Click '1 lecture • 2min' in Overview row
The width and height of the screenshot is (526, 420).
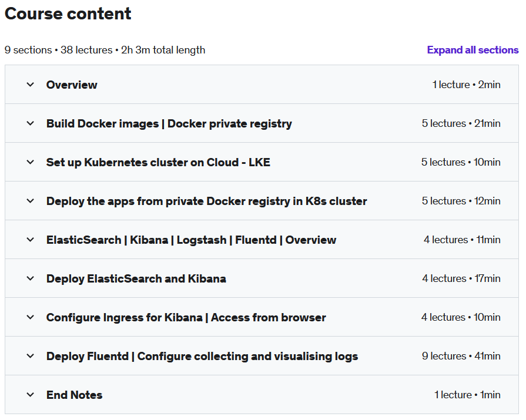coord(466,85)
